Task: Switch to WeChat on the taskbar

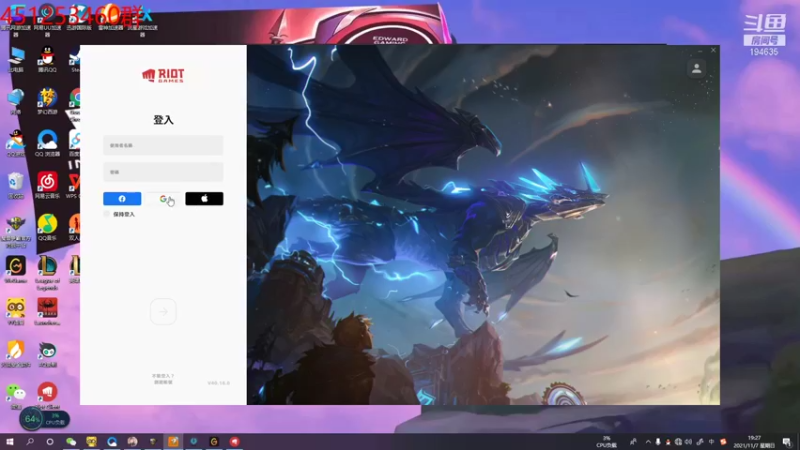Action: click(71, 441)
